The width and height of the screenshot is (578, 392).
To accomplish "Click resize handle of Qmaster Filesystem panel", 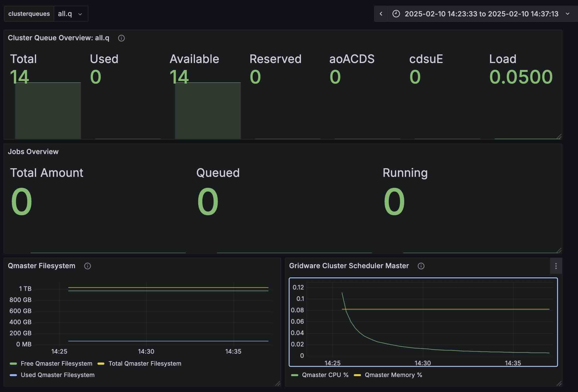I will 278,384.
